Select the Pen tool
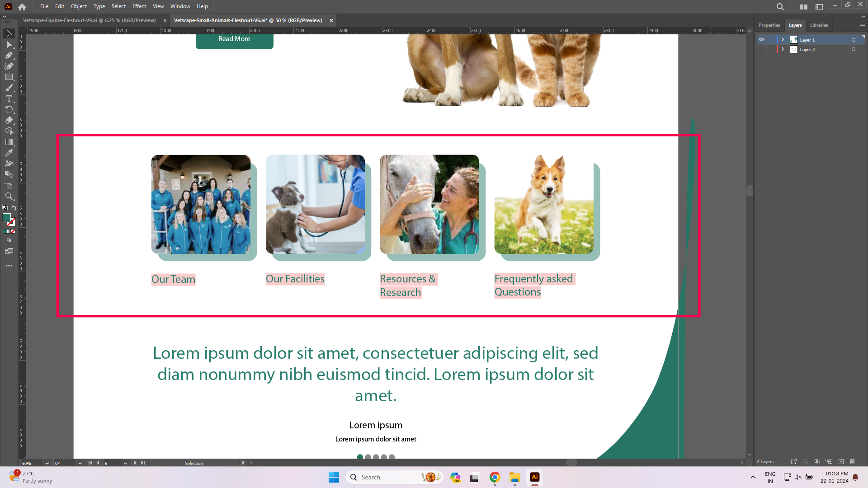868x488 pixels. (9, 56)
